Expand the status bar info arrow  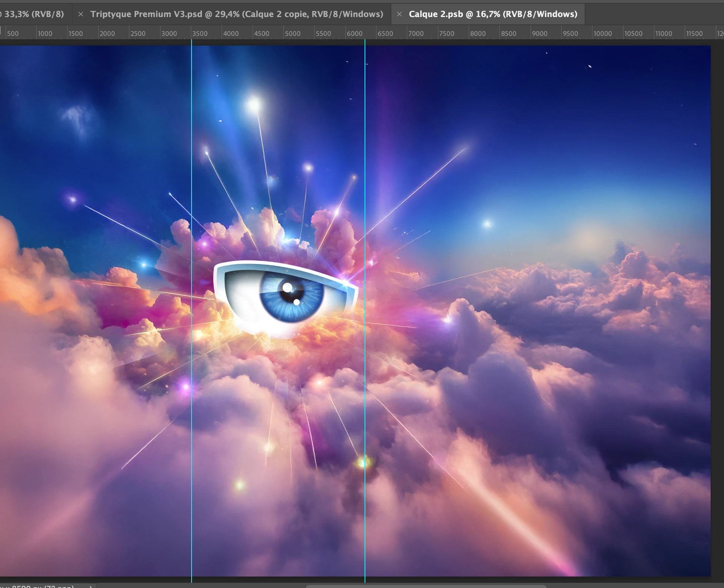coord(91,587)
